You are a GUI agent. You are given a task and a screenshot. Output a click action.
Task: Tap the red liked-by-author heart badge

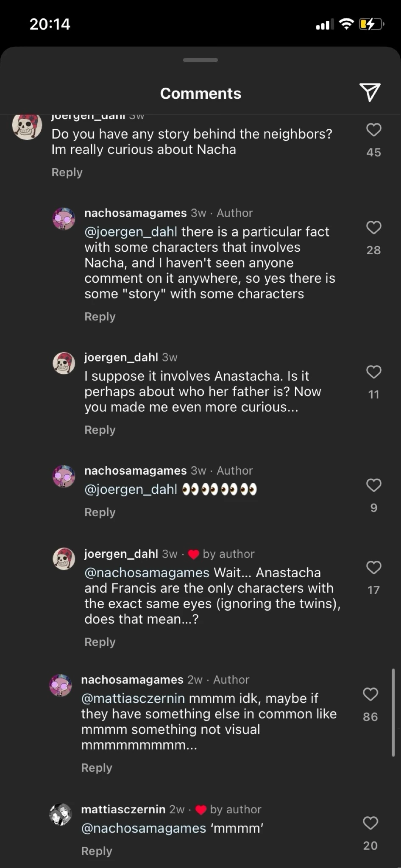[x=194, y=554]
